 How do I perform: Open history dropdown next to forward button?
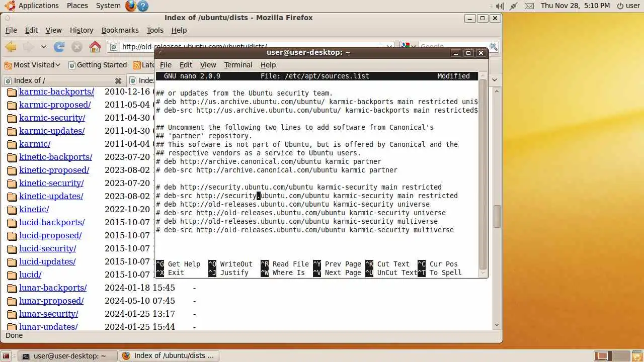pyautogui.click(x=43, y=47)
